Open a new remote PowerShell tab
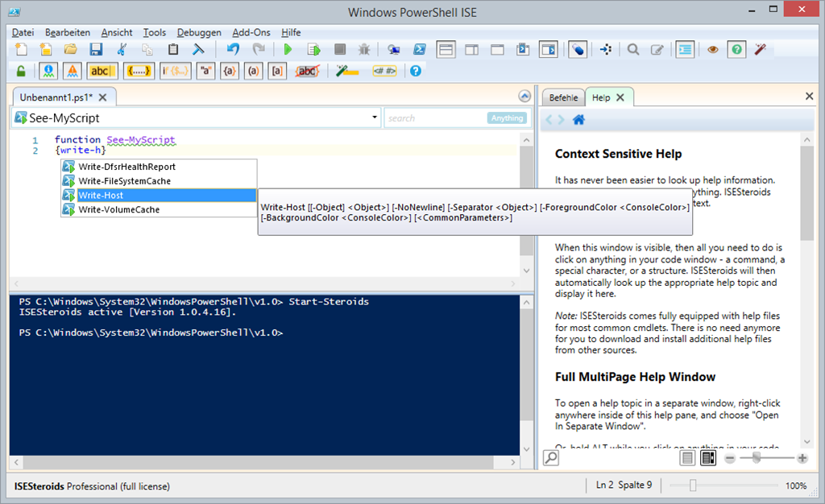Screen dimensions: 825x504 [x=393, y=49]
